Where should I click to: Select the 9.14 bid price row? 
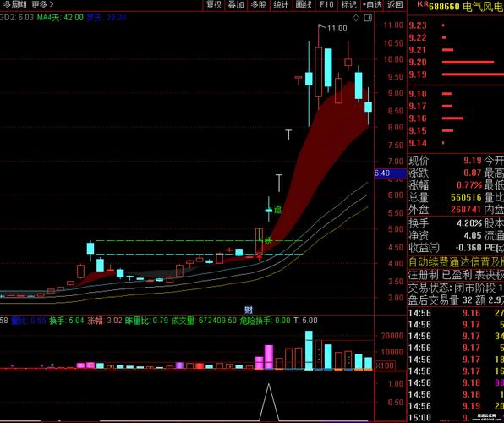456,143
